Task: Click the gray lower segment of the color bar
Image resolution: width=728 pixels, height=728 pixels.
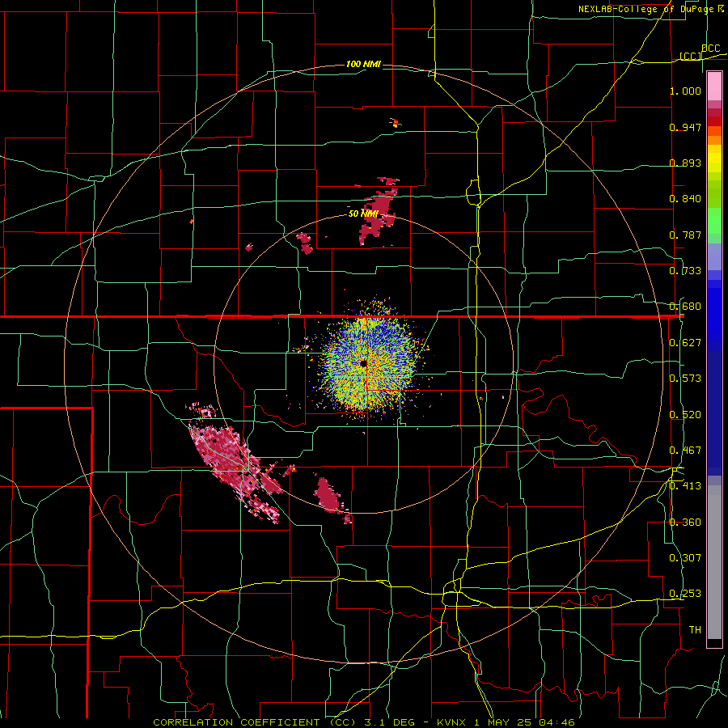Action: [714, 562]
